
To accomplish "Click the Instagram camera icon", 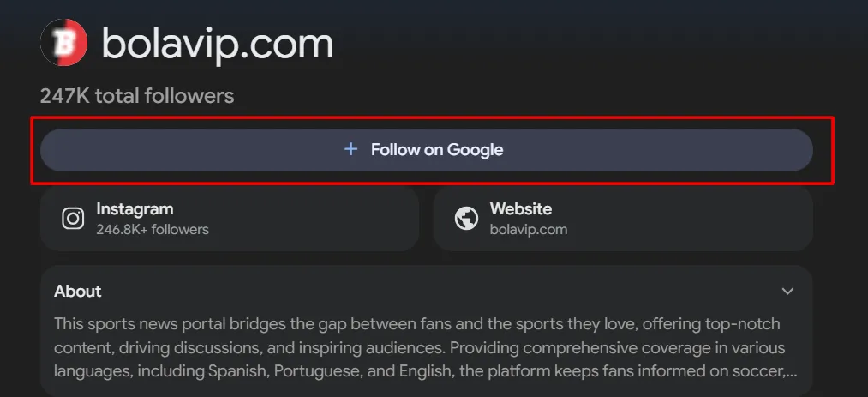I will [x=73, y=219].
